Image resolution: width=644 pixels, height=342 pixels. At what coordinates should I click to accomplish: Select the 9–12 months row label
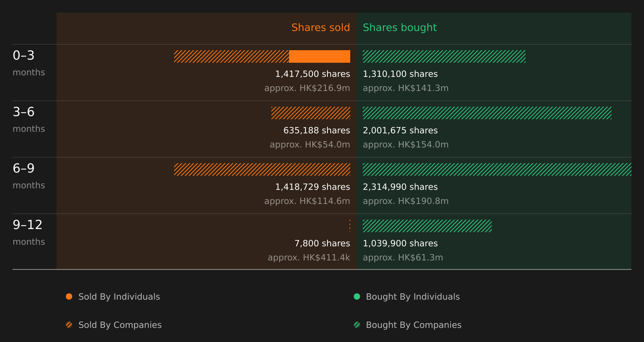pos(29,233)
